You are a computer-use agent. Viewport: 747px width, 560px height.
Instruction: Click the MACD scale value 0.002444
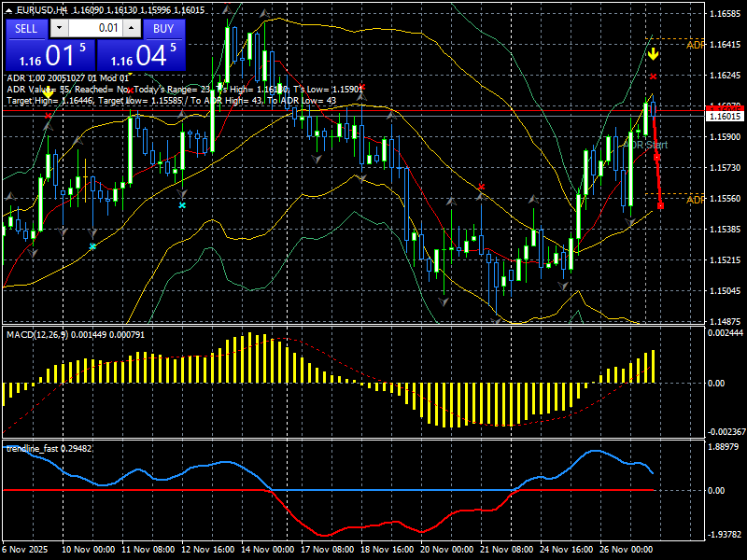click(x=726, y=333)
